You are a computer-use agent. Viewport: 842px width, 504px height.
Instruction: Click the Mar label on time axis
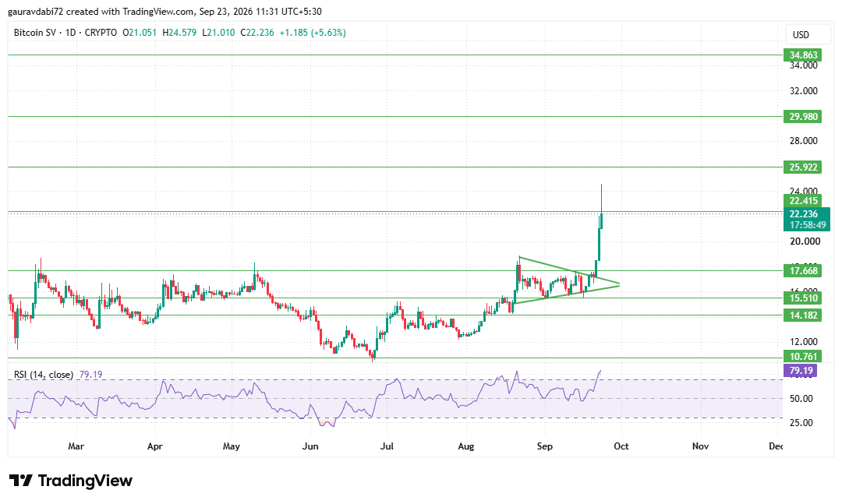[76, 446]
